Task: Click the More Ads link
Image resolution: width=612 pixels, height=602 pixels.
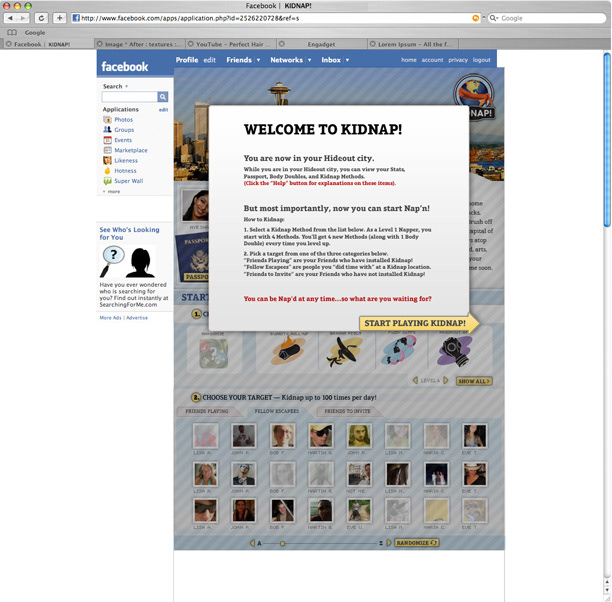Action: coord(110,318)
